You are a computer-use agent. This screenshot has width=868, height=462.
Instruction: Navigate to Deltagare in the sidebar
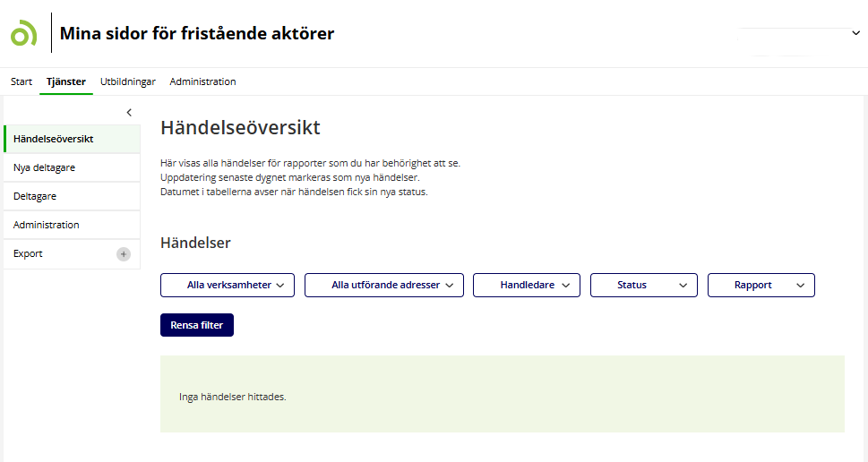click(35, 196)
